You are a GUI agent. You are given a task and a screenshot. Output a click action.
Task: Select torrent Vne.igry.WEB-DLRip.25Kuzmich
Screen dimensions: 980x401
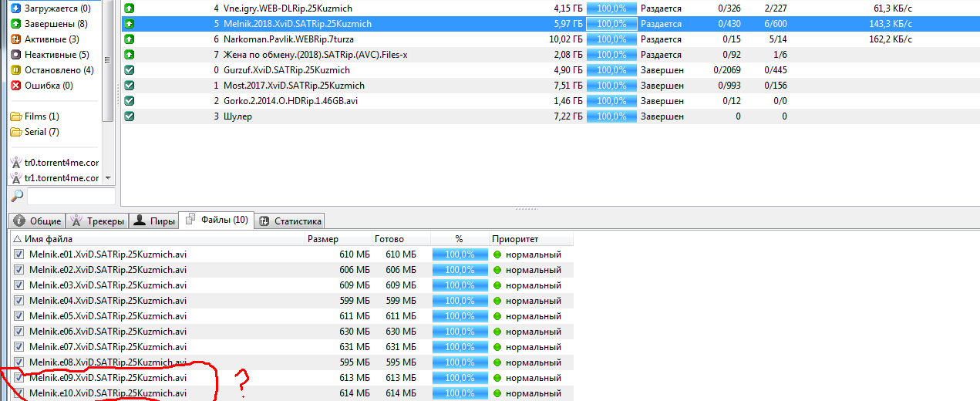tap(550, 8)
